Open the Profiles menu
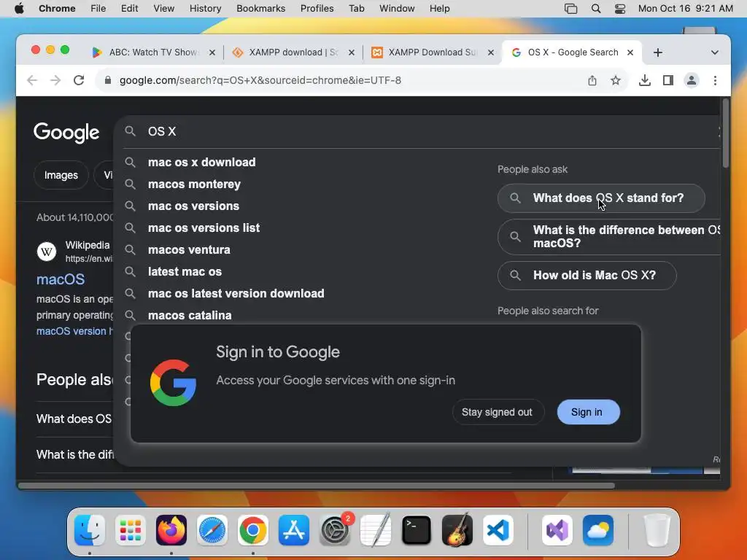The width and height of the screenshot is (747, 560). pyautogui.click(x=317, y=9)
